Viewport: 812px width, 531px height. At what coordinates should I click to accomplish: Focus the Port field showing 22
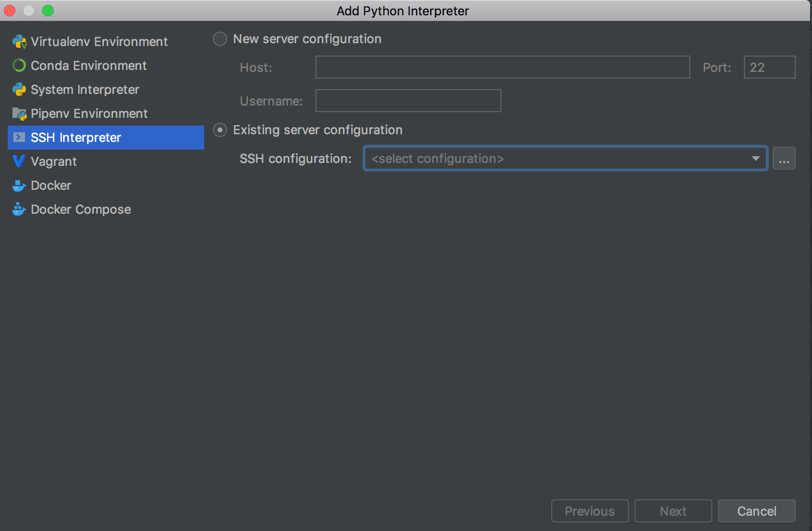coord(769,67)
